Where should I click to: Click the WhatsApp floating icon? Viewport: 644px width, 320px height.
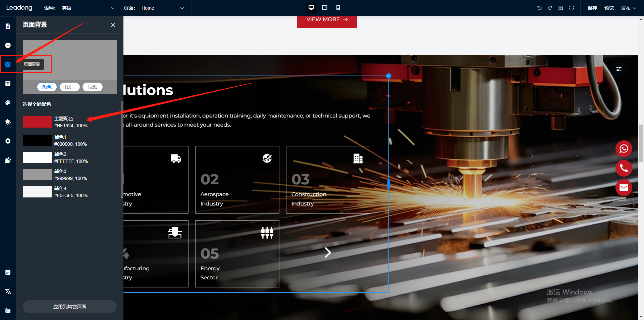click(x=624, y=149)
